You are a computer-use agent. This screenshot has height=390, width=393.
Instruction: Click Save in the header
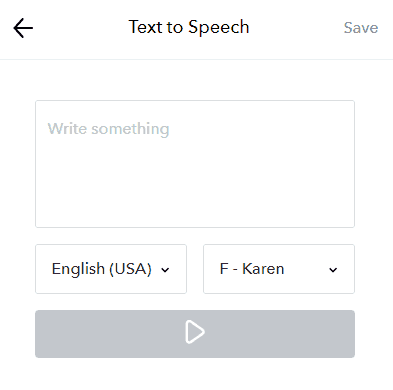tap(361, 28)
